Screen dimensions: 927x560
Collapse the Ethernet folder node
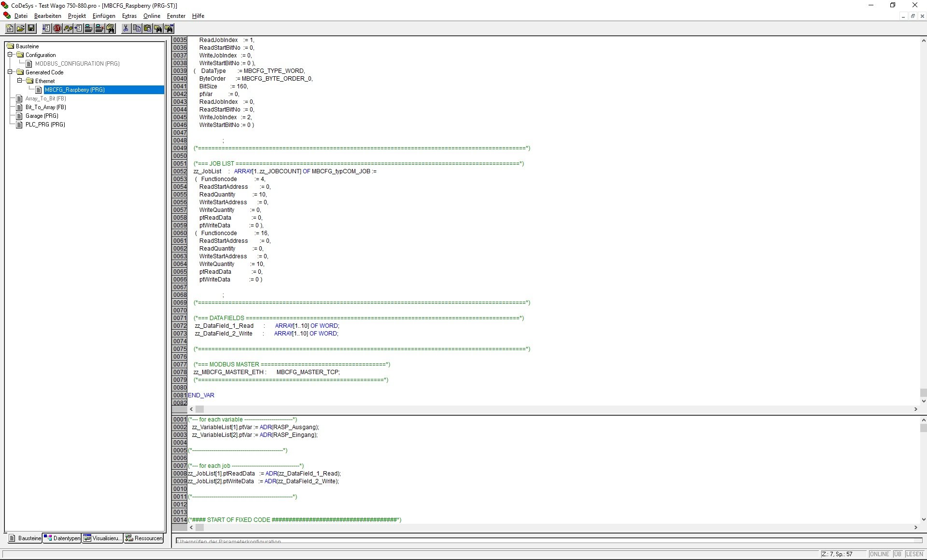click(19, 81)
